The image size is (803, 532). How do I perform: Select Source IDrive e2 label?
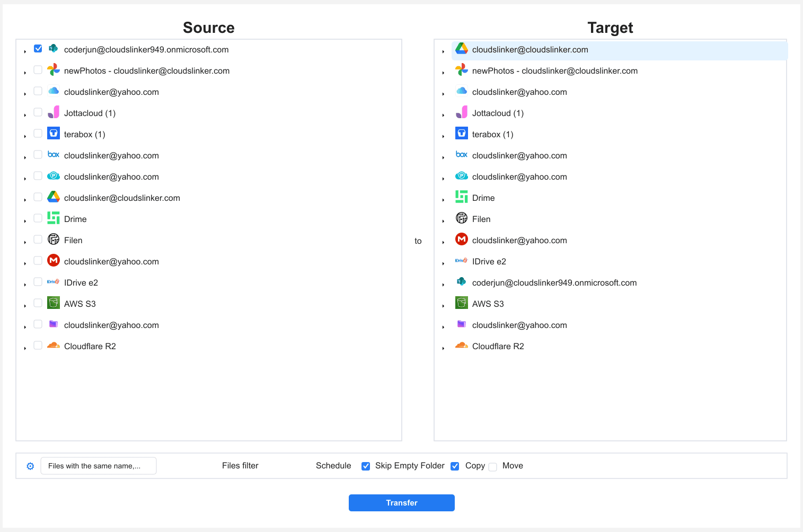pos(81,283)
